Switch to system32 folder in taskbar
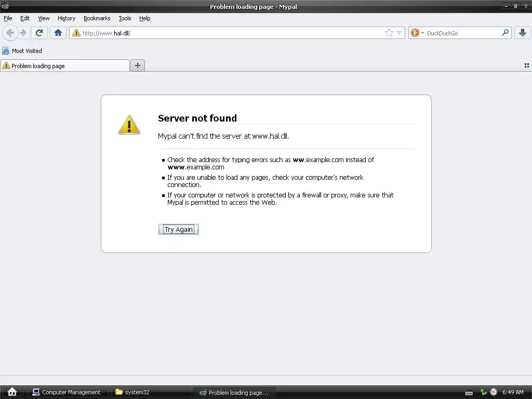Viewport: 532px width, 399px height. (152, 392)
